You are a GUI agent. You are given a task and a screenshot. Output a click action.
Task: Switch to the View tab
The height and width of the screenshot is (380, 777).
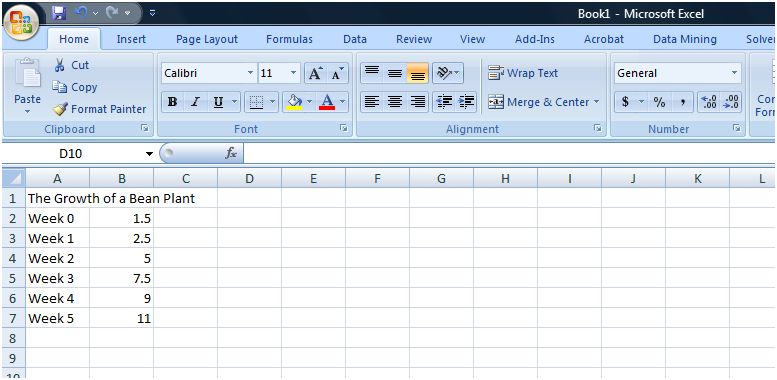(x=472, y=39)
